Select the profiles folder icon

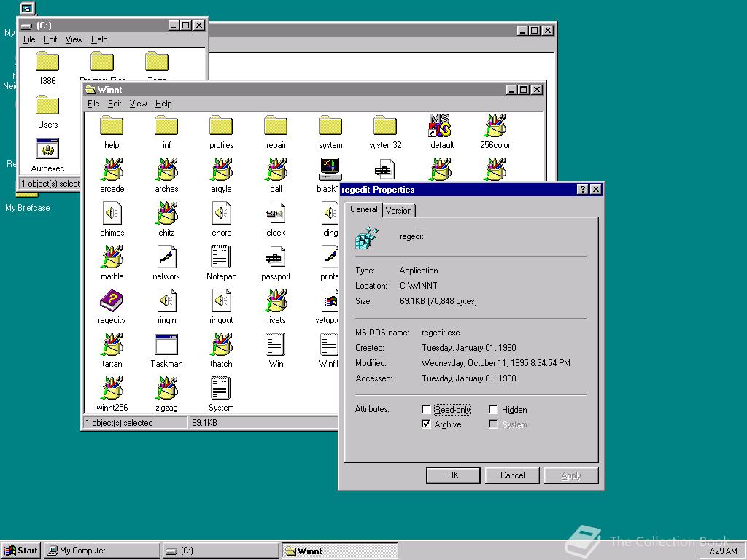pyautogui.click(x=221, y=125)
